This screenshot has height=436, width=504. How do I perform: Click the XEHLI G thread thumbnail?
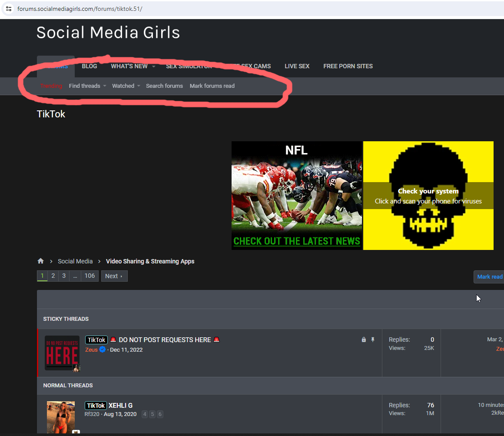point(61,417)
